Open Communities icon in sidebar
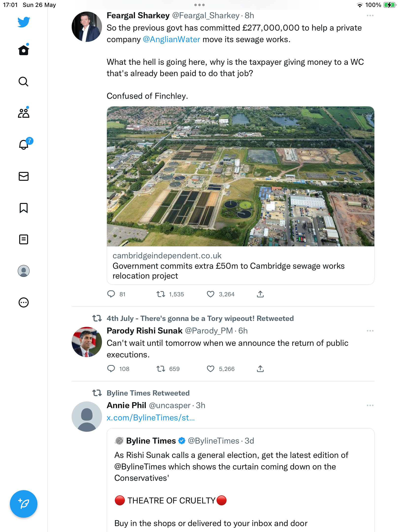The width and height of the screenshot is (399, 532). tap(24, 113)
